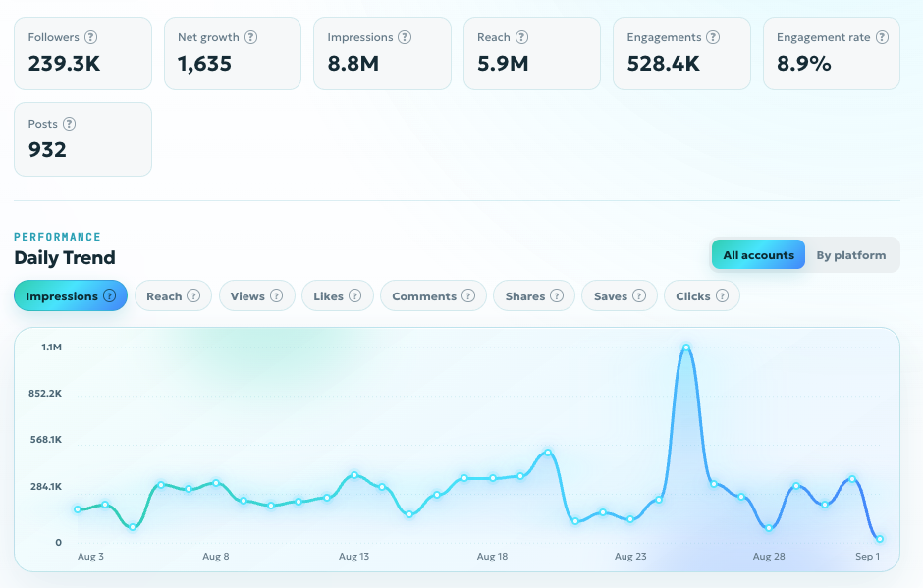Screen dimensions: 923x588
Task: Switch to By platform view
Action: pos(850,255)
